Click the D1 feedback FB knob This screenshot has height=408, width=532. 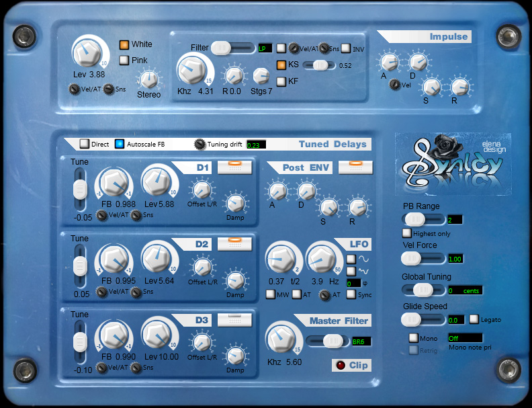click(x=115, y=183)
